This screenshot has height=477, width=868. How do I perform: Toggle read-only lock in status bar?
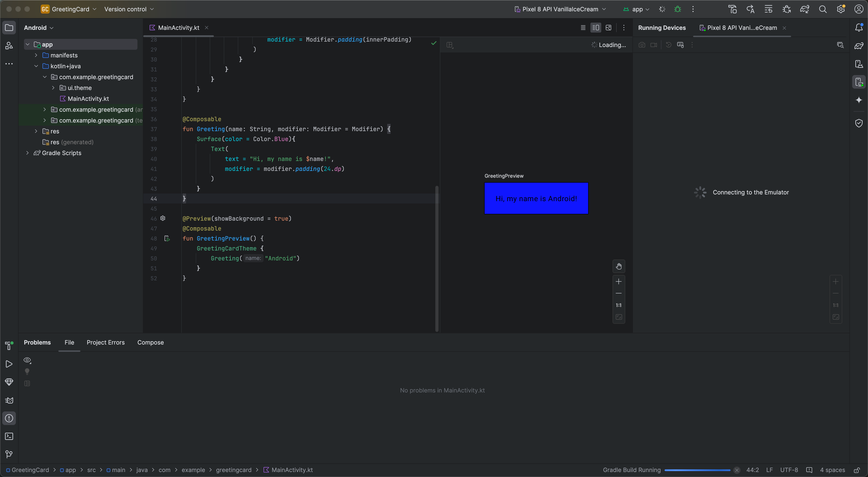point(857,470)
